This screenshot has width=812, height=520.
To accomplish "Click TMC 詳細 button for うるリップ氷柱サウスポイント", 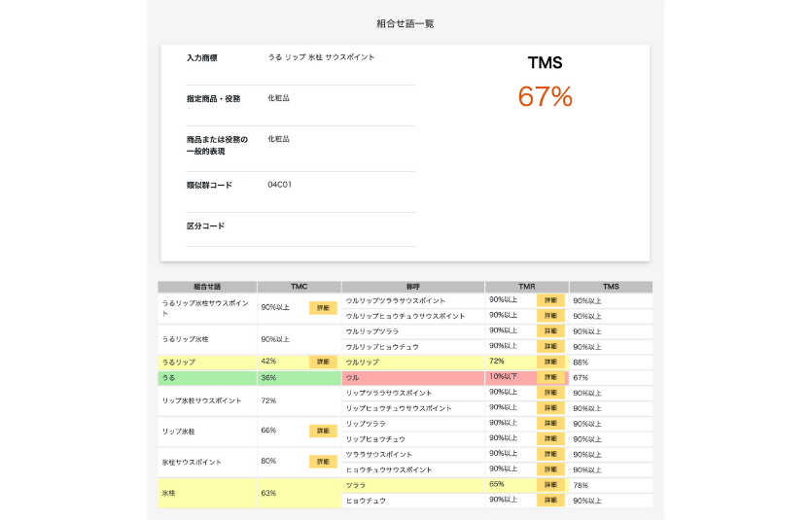I will (322, 308).
